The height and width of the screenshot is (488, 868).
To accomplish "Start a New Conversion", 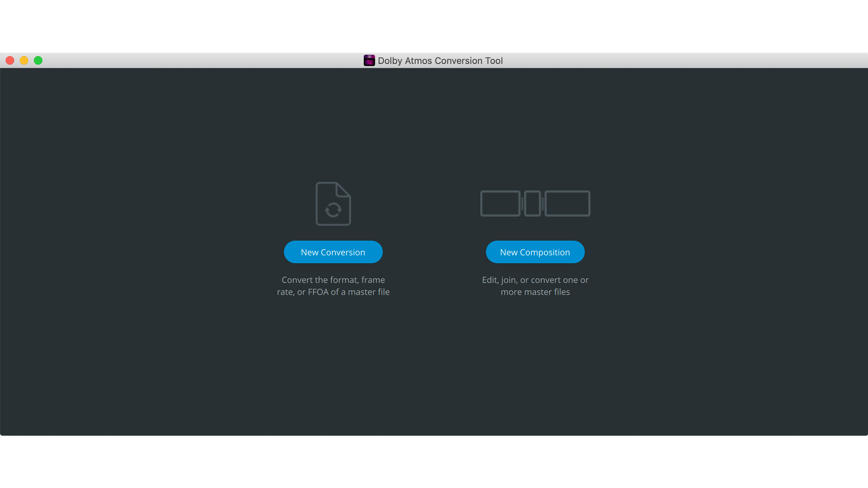I will 333,252.
